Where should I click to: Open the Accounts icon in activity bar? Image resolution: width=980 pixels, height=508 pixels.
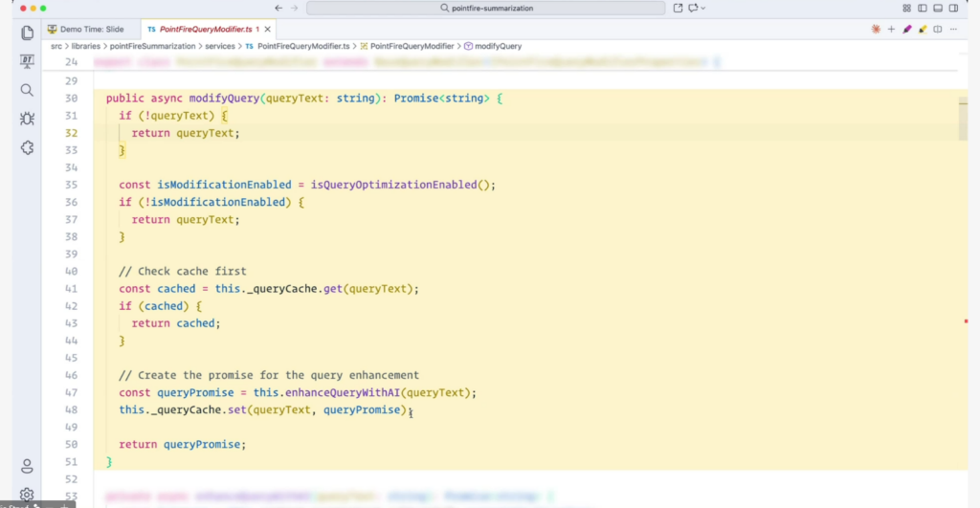[x=27, y=466]
